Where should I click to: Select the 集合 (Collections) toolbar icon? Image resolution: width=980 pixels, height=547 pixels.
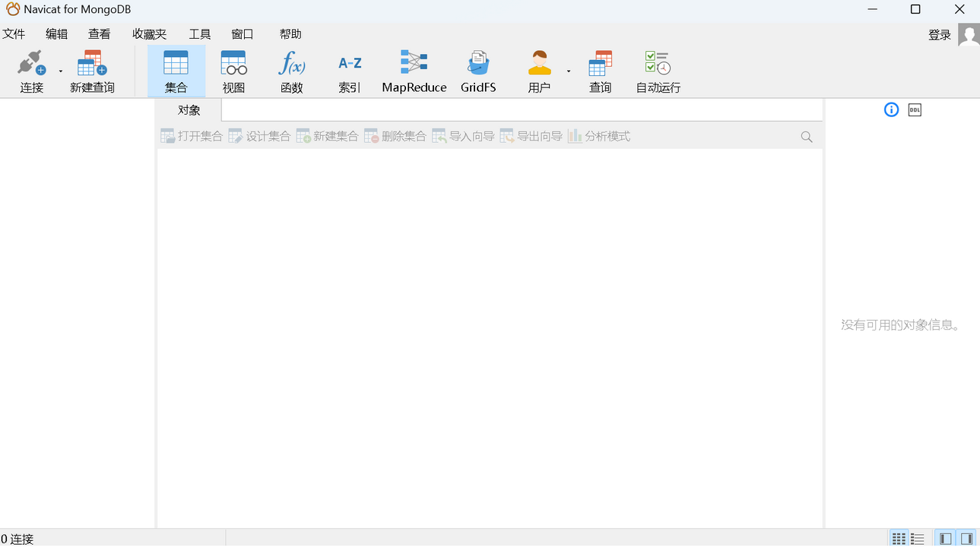[x=176, y=70]
